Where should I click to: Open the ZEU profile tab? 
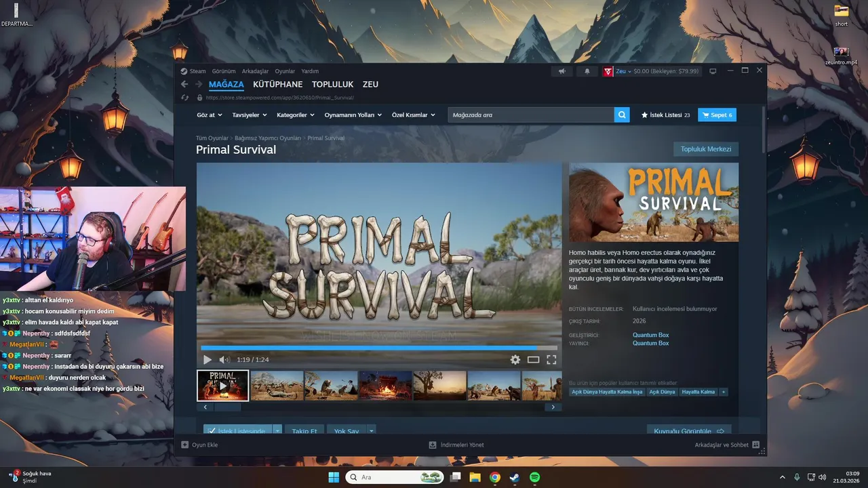(370, 84)
